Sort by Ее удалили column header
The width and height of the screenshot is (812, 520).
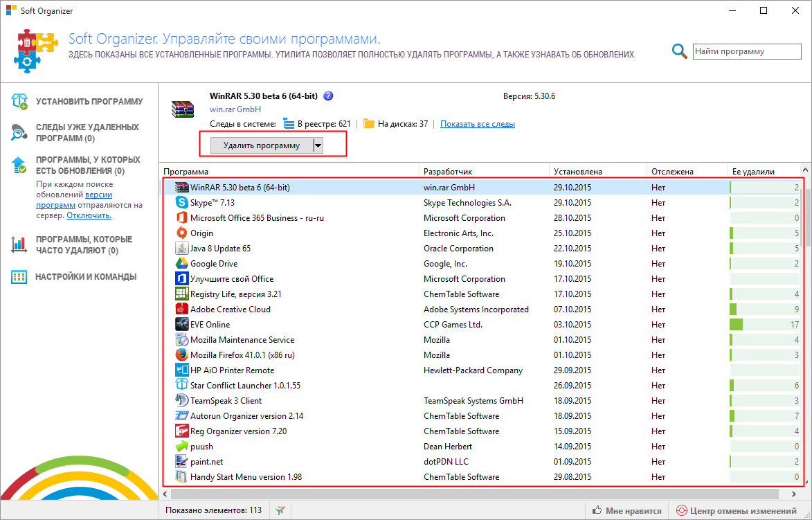point(764,172)
